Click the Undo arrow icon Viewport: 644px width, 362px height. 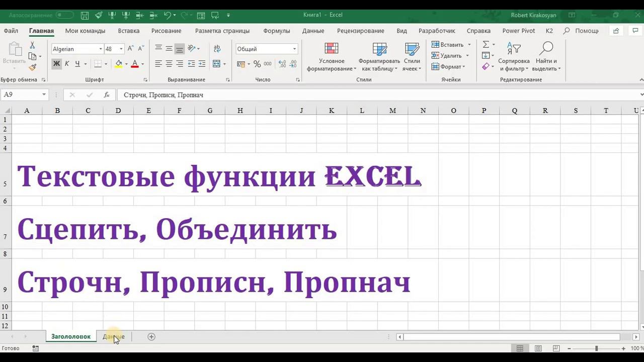click(168, 16)
